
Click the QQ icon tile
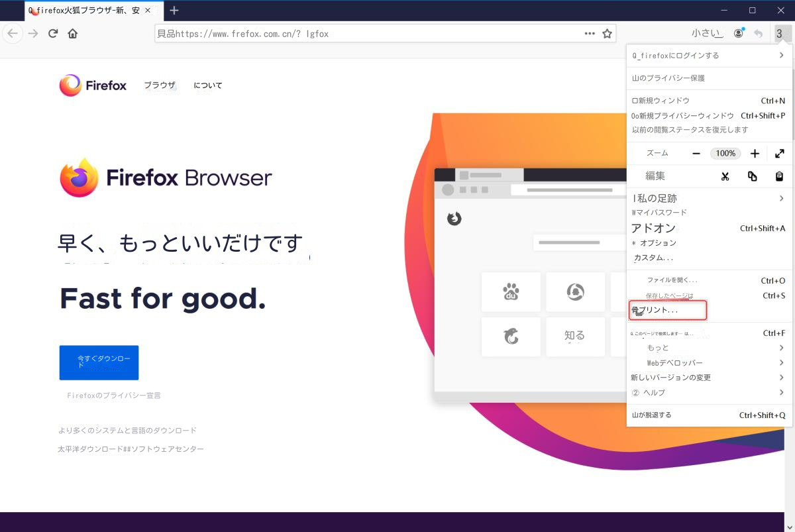coord(576,292)
